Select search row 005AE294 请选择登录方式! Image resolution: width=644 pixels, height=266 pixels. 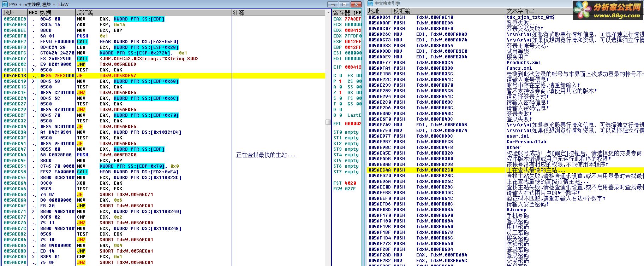click(506, 97)
